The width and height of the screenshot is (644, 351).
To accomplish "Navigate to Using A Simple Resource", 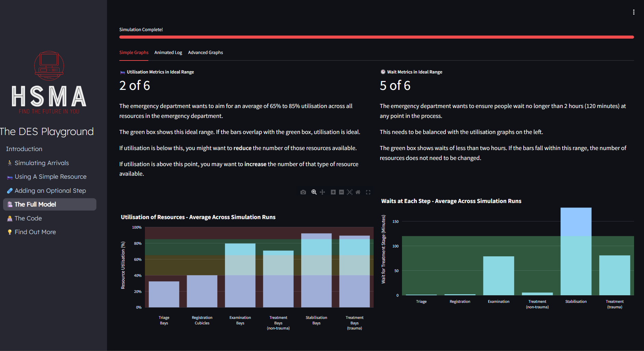I will [50, 177].
